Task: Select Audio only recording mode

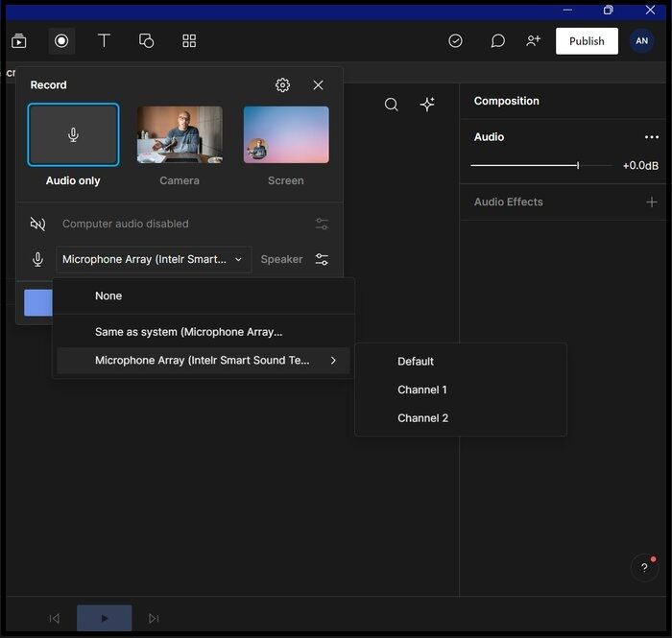Action: click(x=73, y=135)
